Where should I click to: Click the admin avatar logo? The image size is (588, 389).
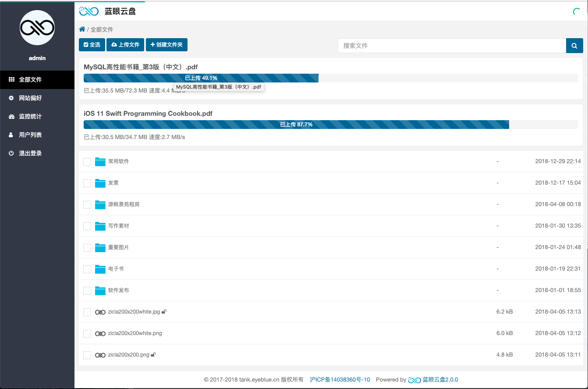tap(37, 28)
